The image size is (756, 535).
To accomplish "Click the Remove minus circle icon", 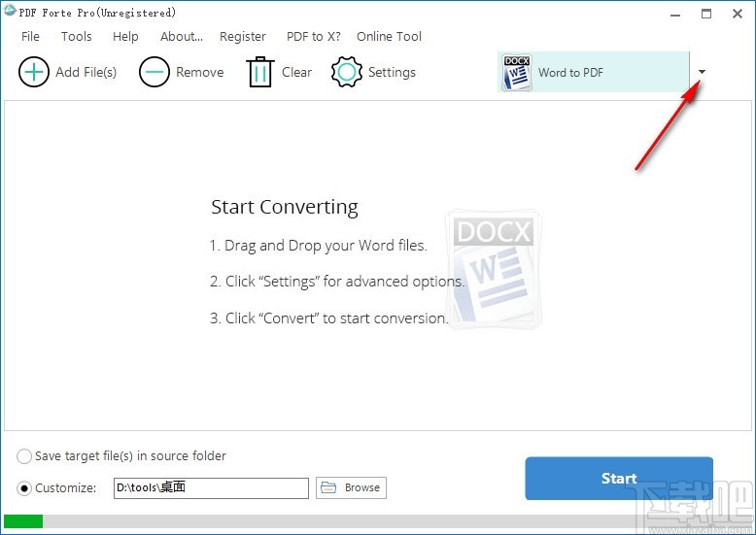I will [155, 72].
